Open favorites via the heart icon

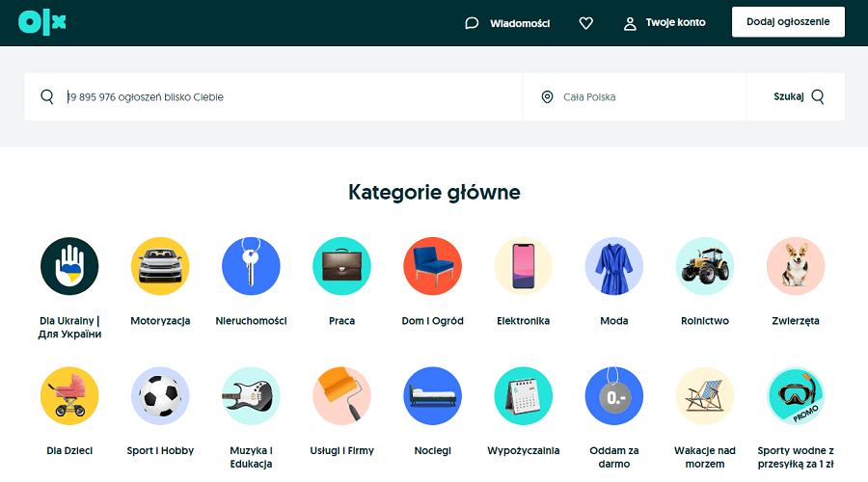click(x=585, y=23)
